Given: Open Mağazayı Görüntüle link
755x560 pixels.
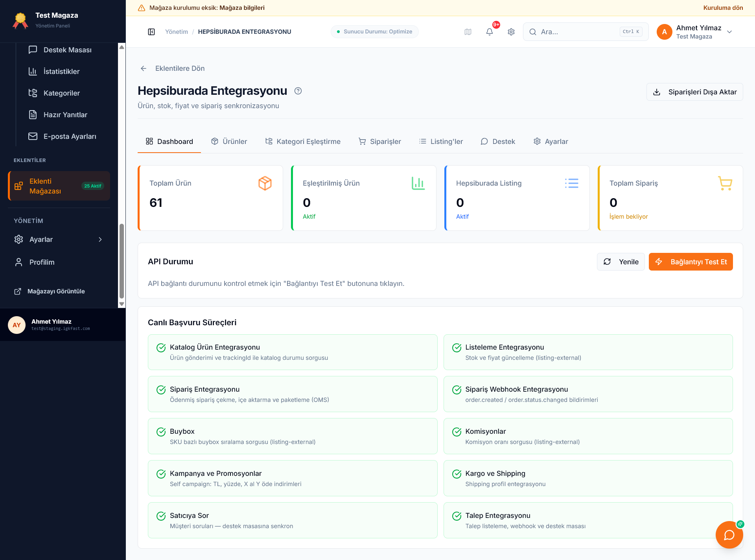Looking at the screenshot, I should (50, 291).
